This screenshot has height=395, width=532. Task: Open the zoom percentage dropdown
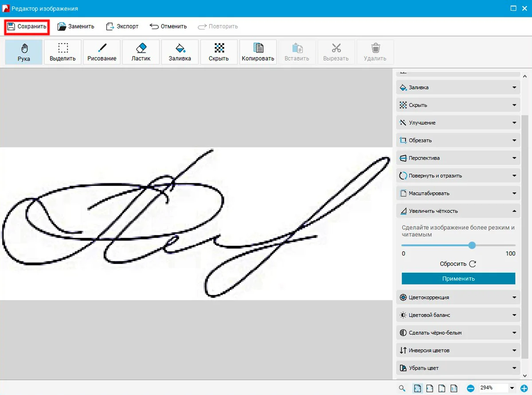tap(512, 388)
